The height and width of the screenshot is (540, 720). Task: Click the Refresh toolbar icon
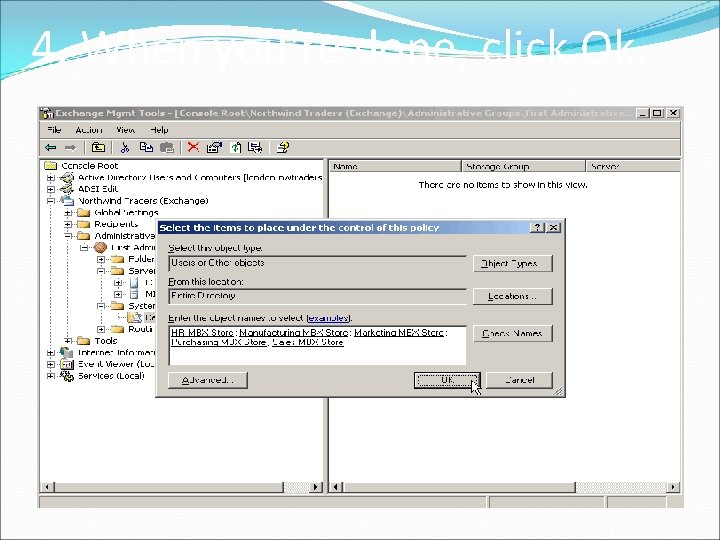pos(236,147)
